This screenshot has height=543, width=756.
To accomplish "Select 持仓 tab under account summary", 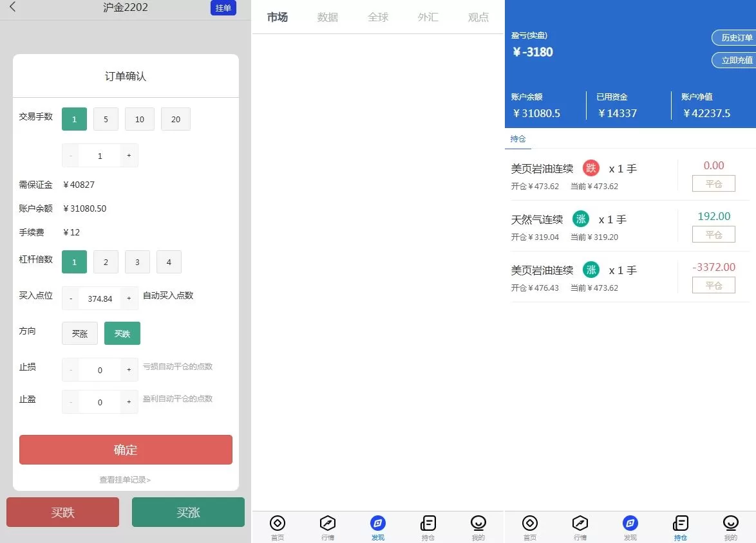I will tap(518, 139).
